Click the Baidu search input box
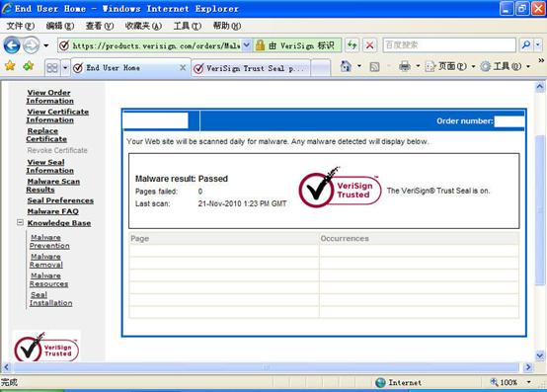Image resolution: width=547 pixels, height=392 pixels. (x=449, y=45)
